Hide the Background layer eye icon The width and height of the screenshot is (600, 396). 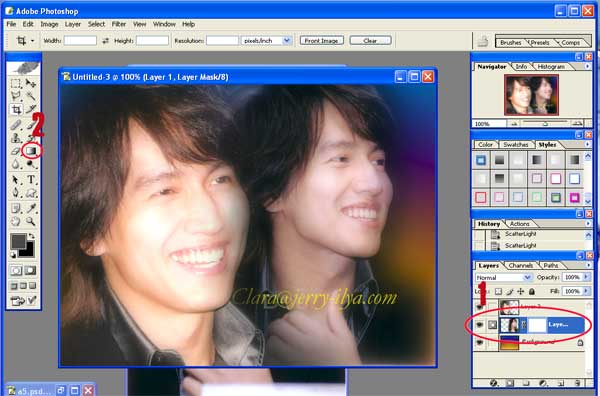479,343
